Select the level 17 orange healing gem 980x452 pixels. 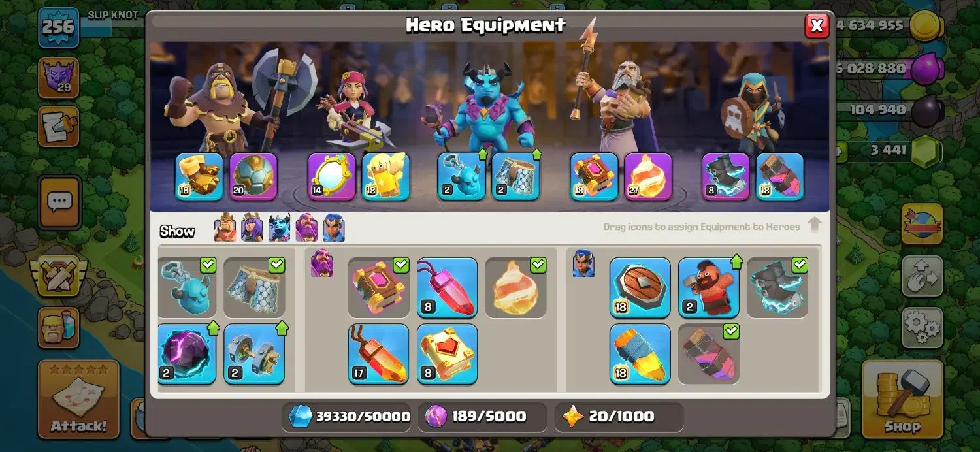378,353
